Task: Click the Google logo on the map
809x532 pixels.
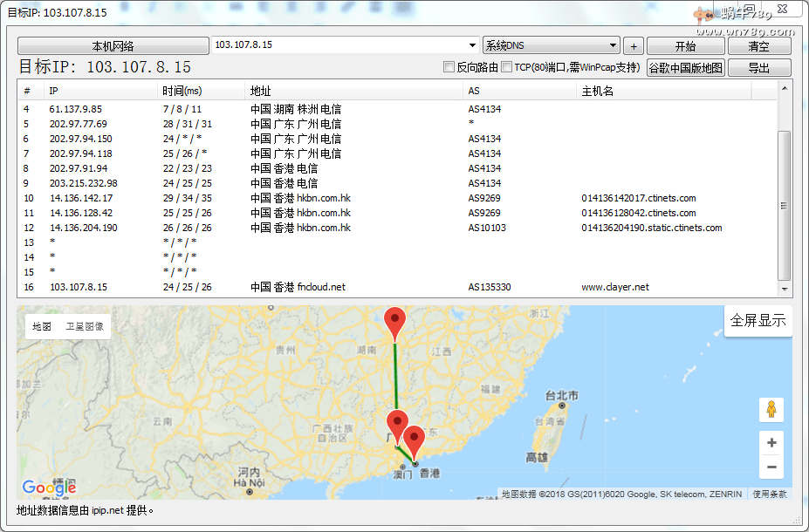Action: 50,488
